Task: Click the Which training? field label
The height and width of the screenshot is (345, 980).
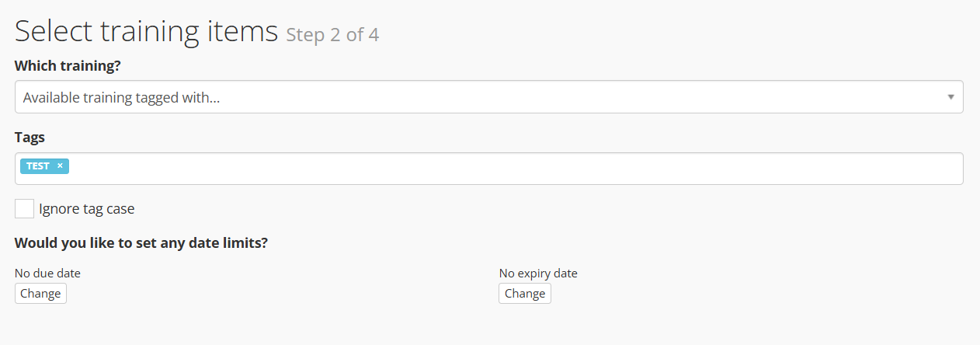Action: click(68, 66)
